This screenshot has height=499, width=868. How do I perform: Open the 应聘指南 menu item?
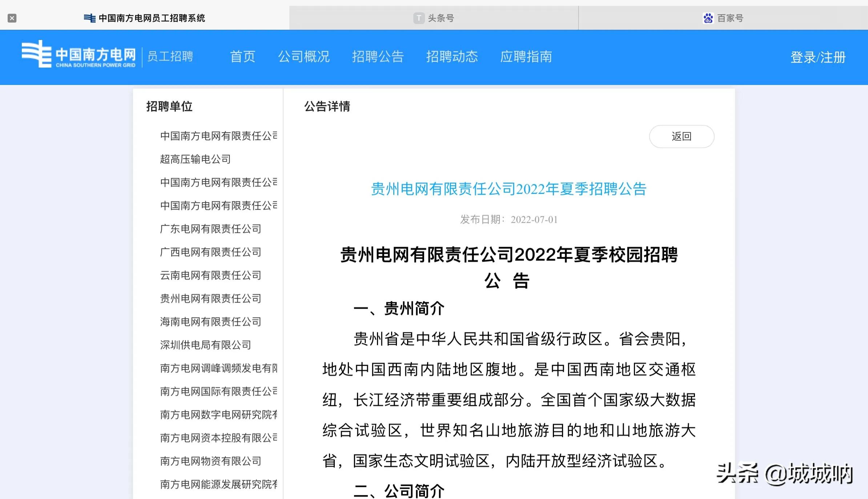(x=526, y=57)
